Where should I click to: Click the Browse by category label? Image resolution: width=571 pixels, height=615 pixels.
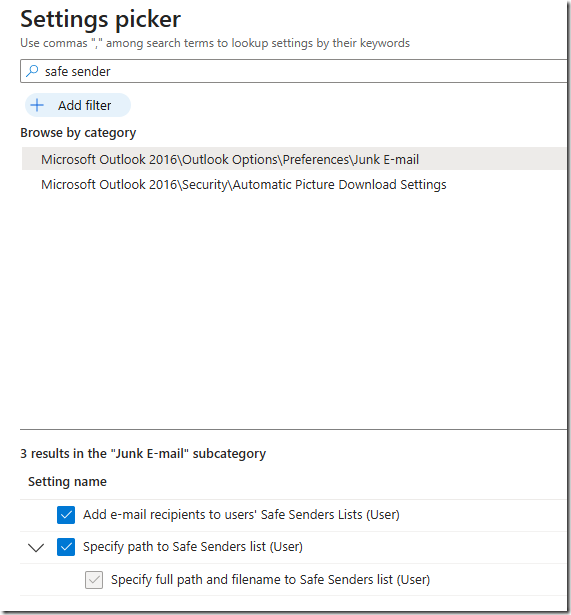point(78,133)
